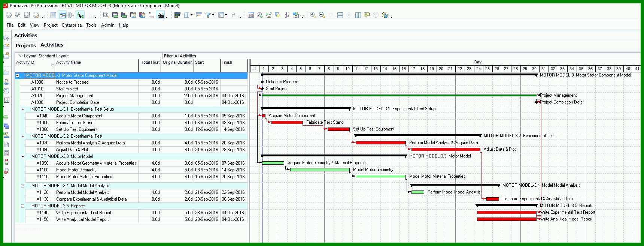The height and width of the screenshot is (246, 644).
Task: Switch to the Projects tab
Action: tap(26, 45)
